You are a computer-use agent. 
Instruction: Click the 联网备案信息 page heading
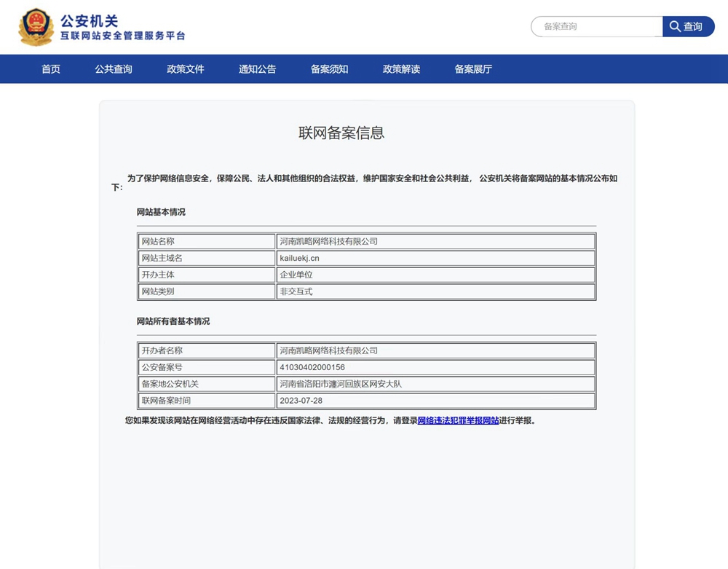point(341,133)
